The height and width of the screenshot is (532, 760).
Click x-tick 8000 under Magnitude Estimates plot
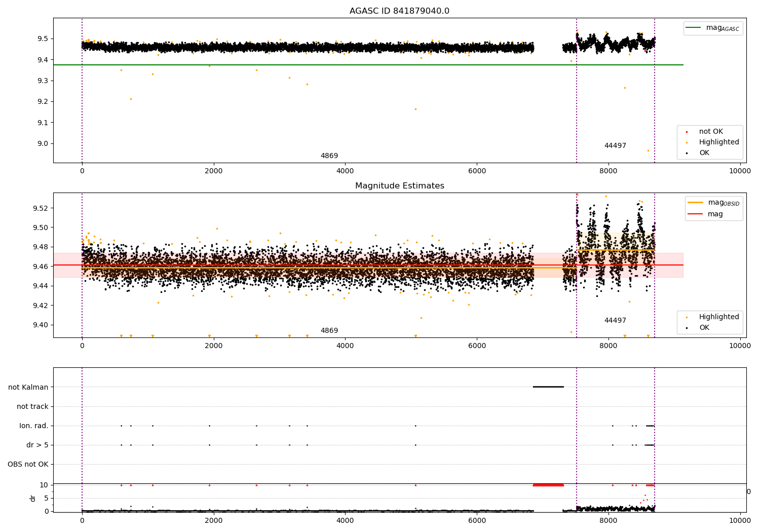click(609, 346)
